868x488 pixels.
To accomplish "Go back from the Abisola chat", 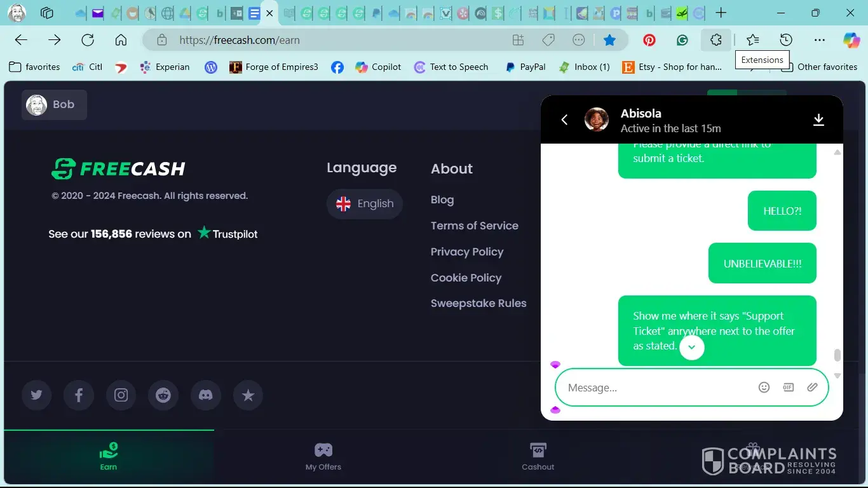I will click(x=564, y=119).
